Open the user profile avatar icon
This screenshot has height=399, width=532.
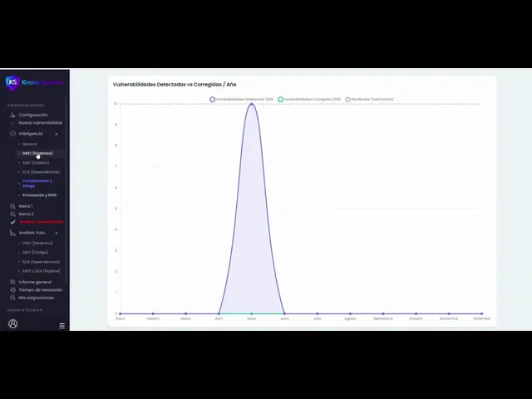pos(13,323)
